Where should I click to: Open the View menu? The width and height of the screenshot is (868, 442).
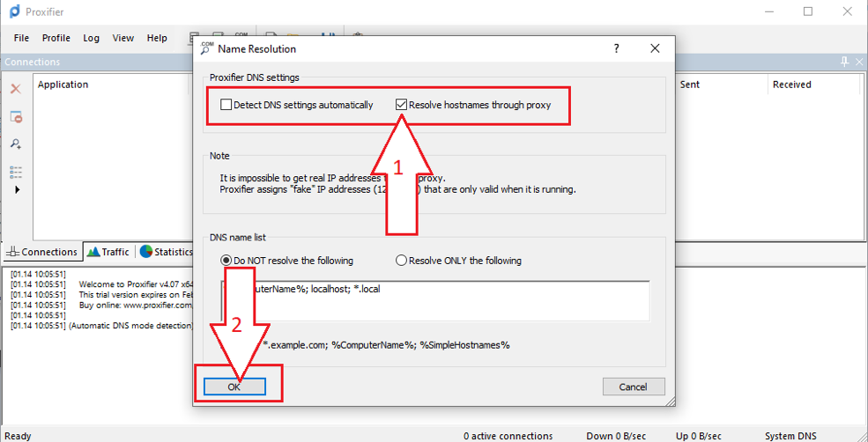(x=122, y=38)
